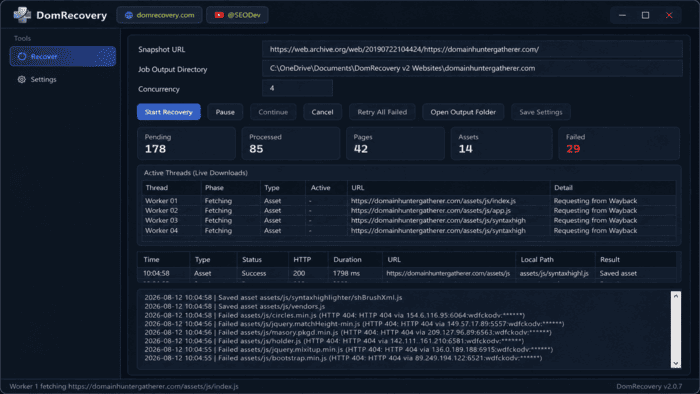Click the Phase column header

pos(231,188)
